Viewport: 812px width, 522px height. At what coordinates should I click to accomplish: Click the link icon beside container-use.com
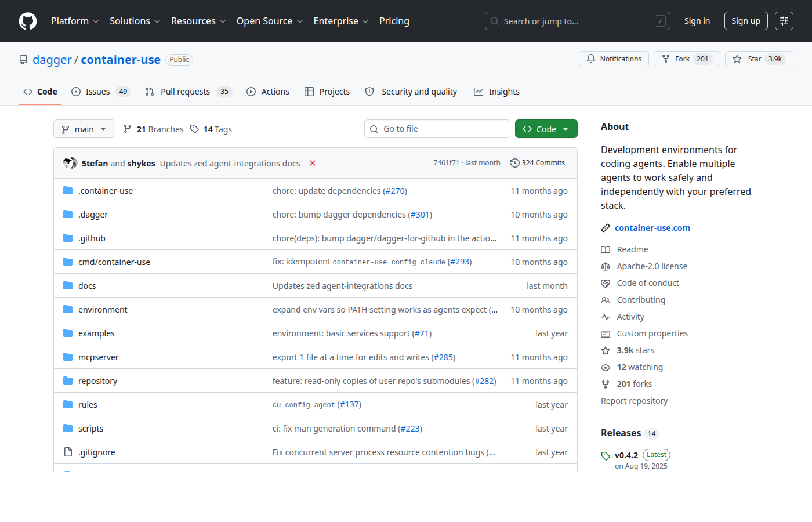(x=606, y=228)
